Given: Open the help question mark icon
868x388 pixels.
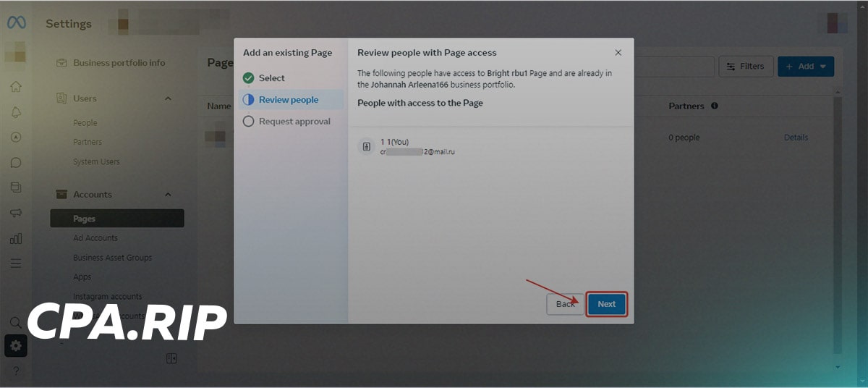Looking at the screenshot, I should pyautogui.click(x=16, y=371).
